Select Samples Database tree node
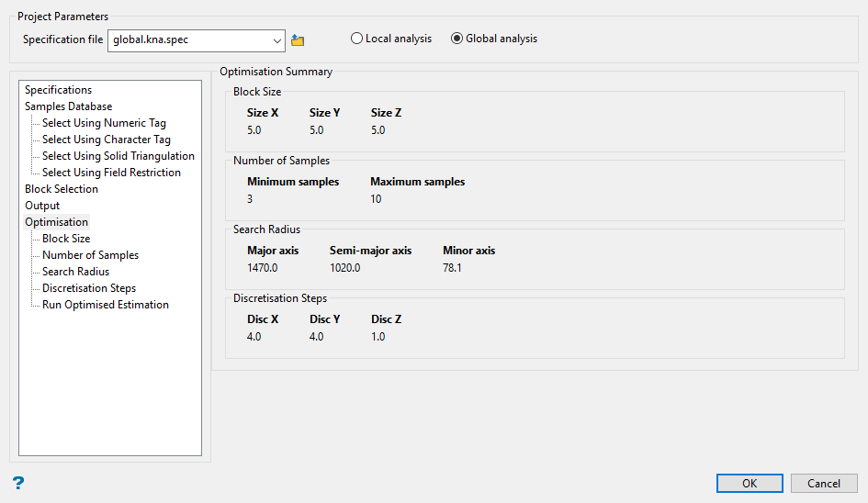Screen dimensions: 868x503 (x=68, y=106)
